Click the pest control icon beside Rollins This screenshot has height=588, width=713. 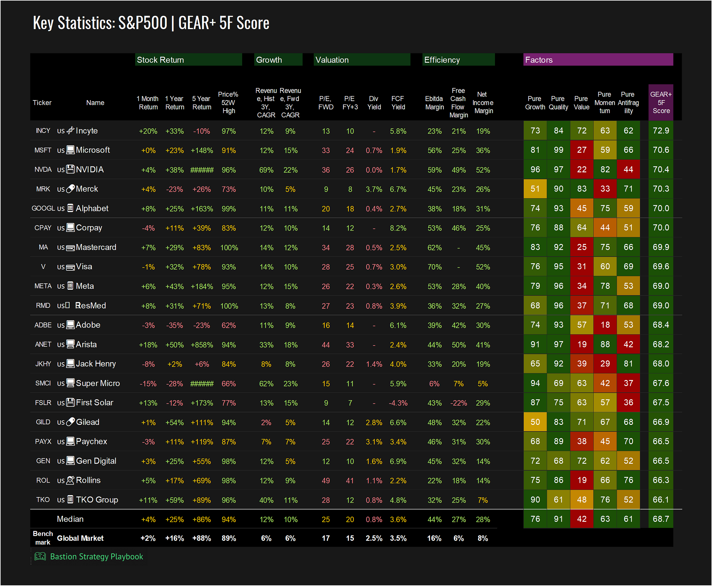[70, 480]
